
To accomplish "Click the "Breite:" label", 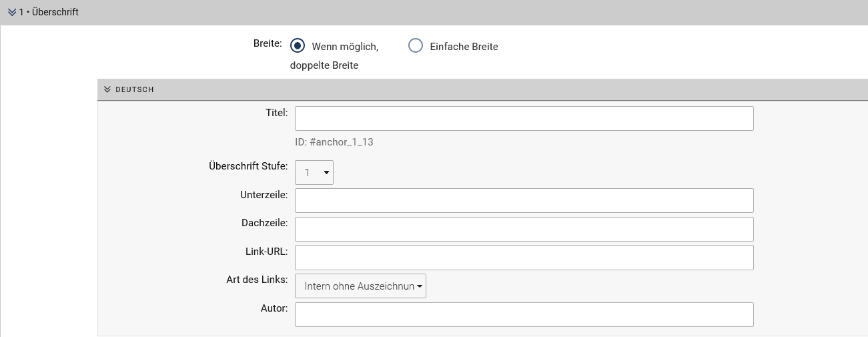I will [268, 44].
